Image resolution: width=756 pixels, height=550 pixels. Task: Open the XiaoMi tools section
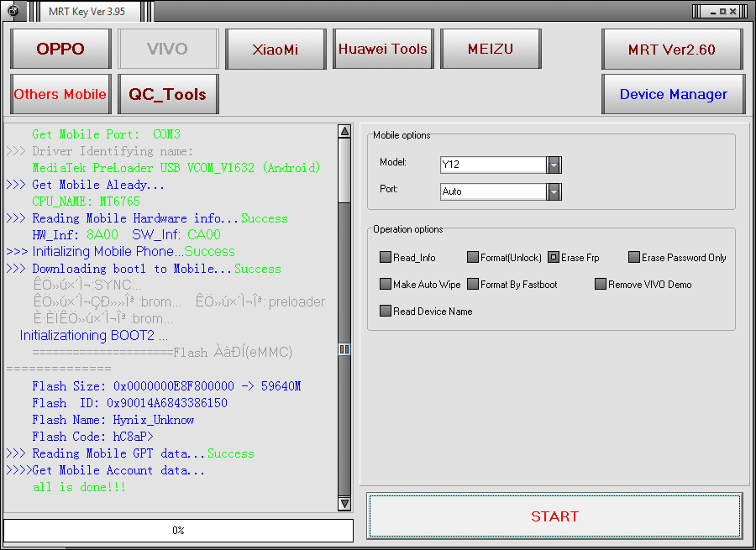276,49
